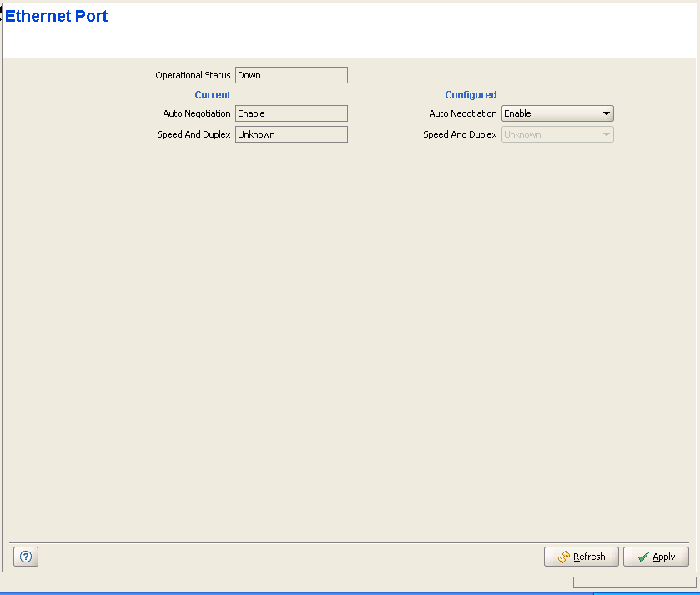Select the Operational Status field showing Down
700x595 pixels.
click(291, 75)
